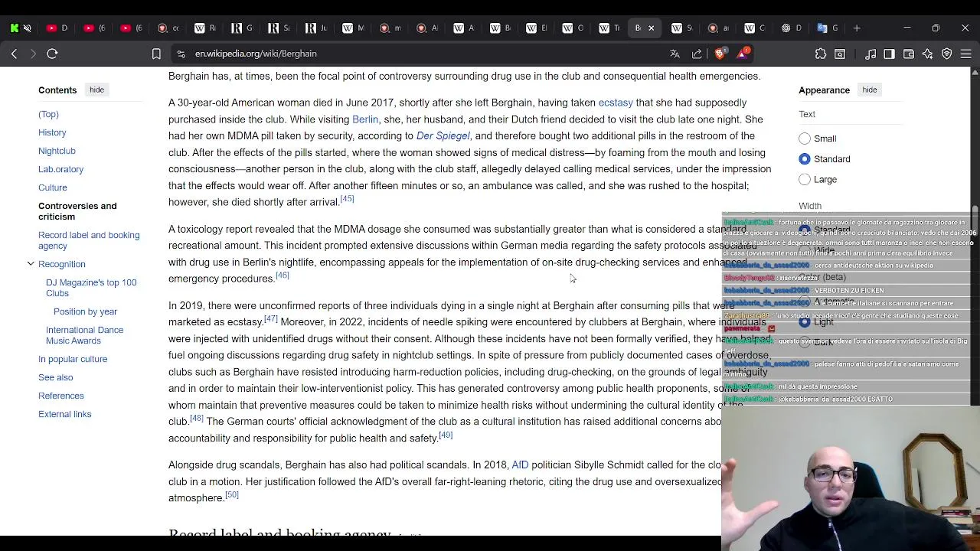This screenshot has width=980, height=551.
Task: Switch to the tab labeled Ju
Action: [316, 28]
